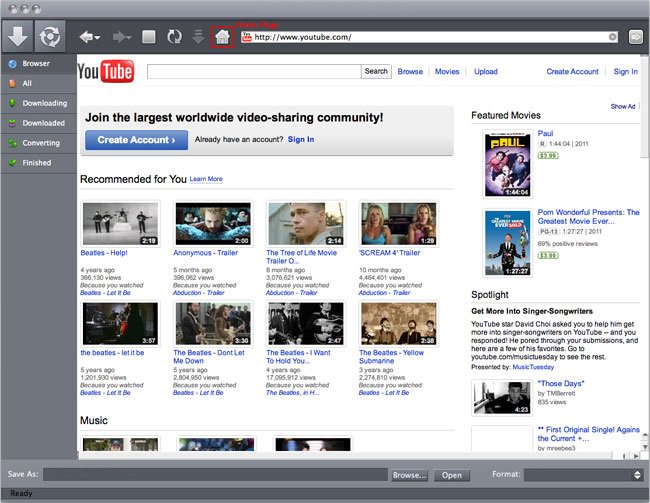Viewport: 650px width, 503px height.
Task: Show the Downloading list in the sidebar
Action: tap(39, 103)
